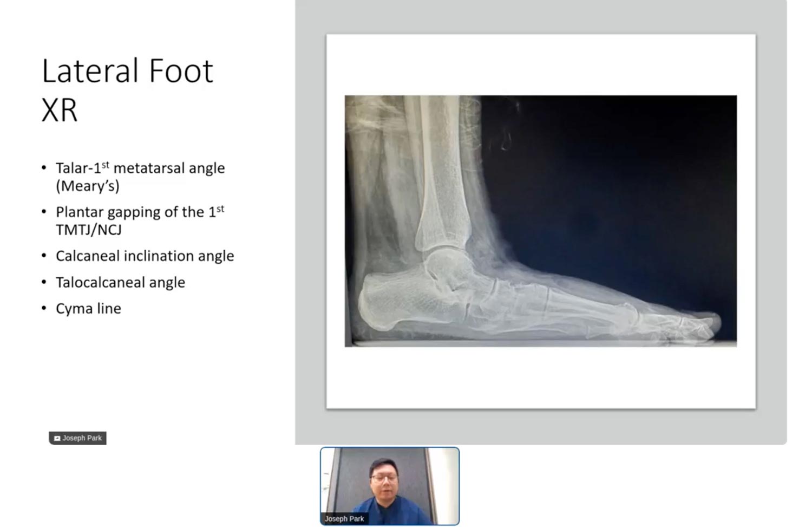The height and width of the screenshot is (527, 812).
Task: Click the screen-share icon beside Joseph Park
Action: 57,438
